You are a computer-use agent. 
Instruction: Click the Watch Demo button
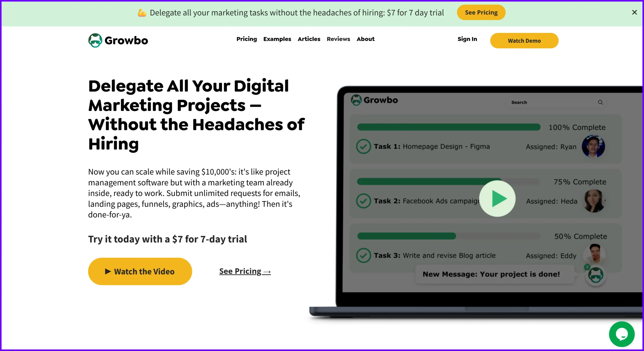(x=524, y=41)
